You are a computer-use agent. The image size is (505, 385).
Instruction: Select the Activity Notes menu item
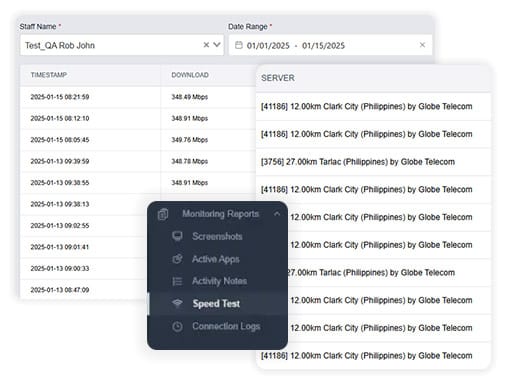pos(219,281)
